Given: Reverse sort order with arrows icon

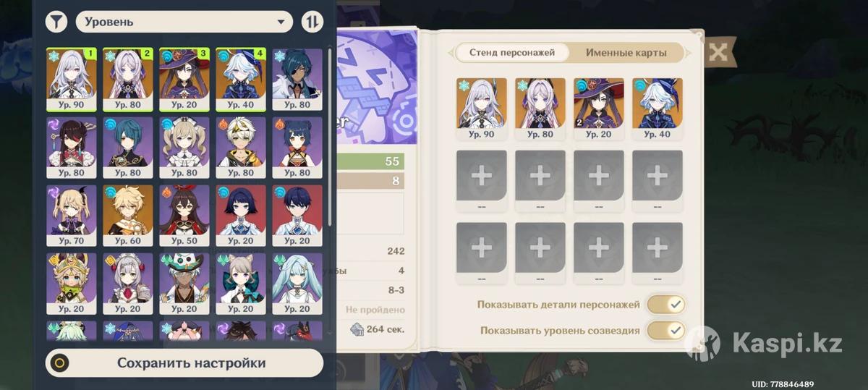Looking at the screenshot, I should click(x=312, y=22).
